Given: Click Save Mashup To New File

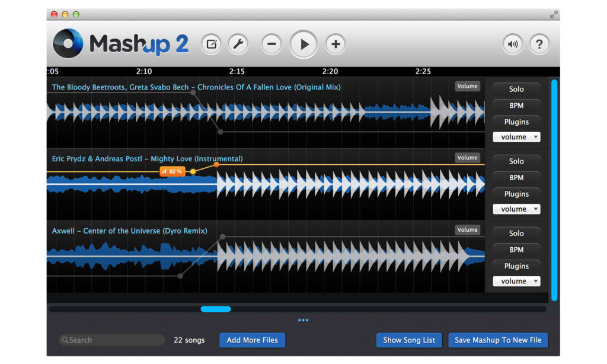Looking at the screenshot, I should pos(498,340).
